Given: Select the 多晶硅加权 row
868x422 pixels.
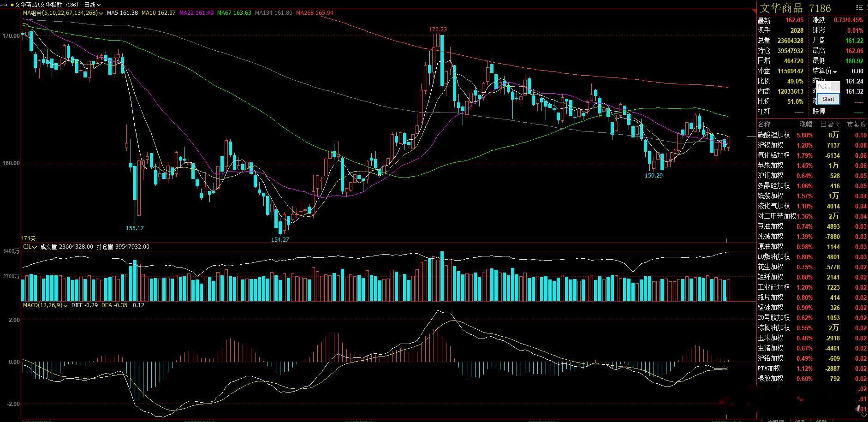Looking at the screenshot, I should pos(812,186).
